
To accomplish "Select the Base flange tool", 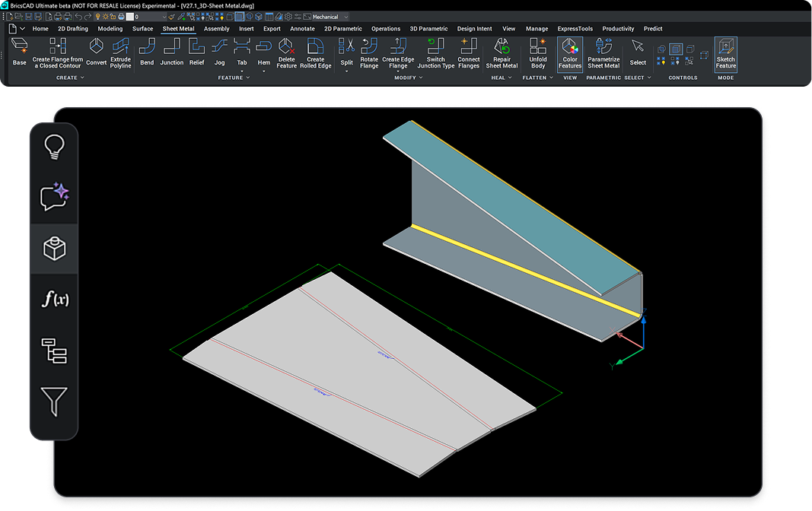I will point(19,52).
